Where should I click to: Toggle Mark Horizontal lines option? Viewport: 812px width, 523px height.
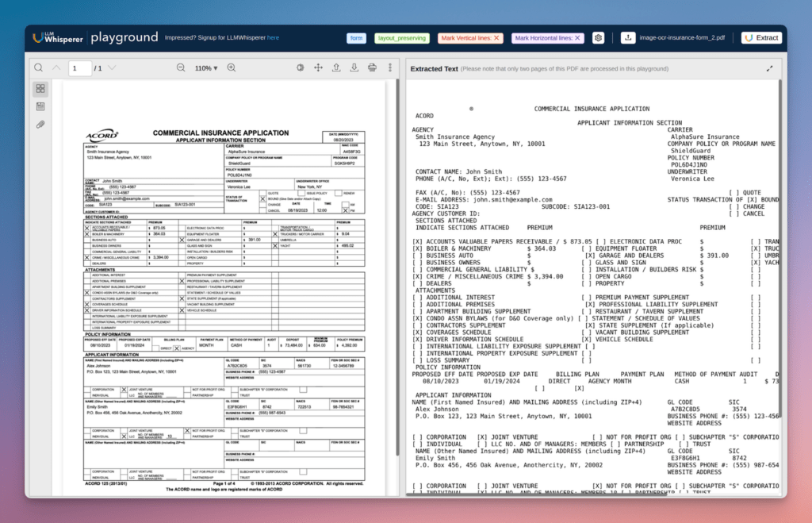click(547, 37)
